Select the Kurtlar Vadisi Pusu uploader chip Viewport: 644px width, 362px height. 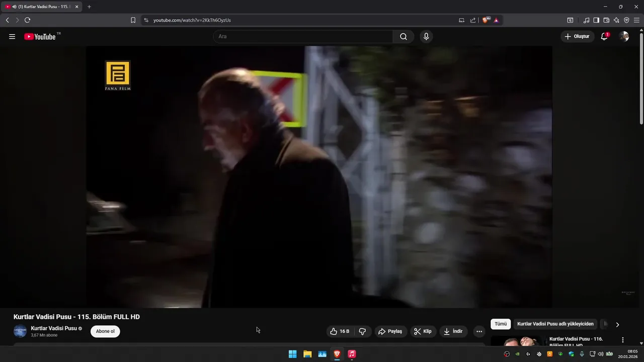coord(555,324)
